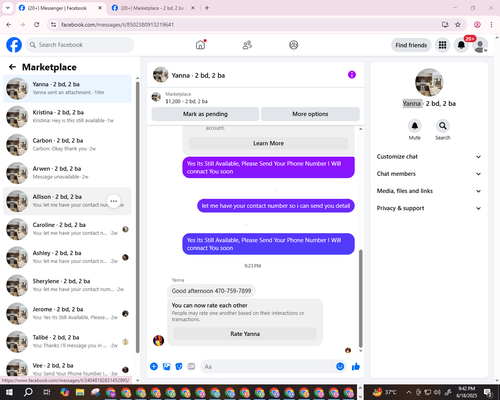
Task: Open Arwen · 2 bd, 2 ba conversation
Action: click(67, 173)
